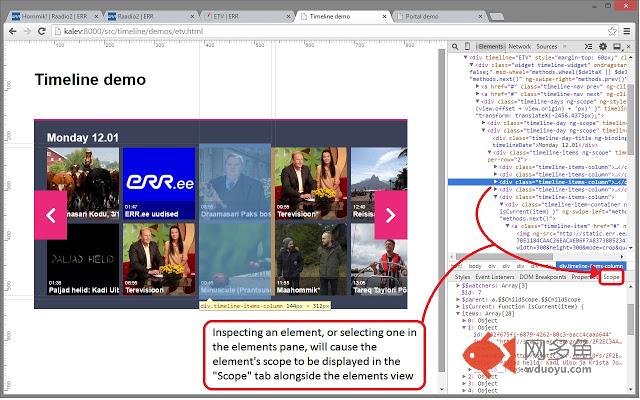Open the Event Listeners sidebar tab
640x400 pixels.
pos(494,277)
